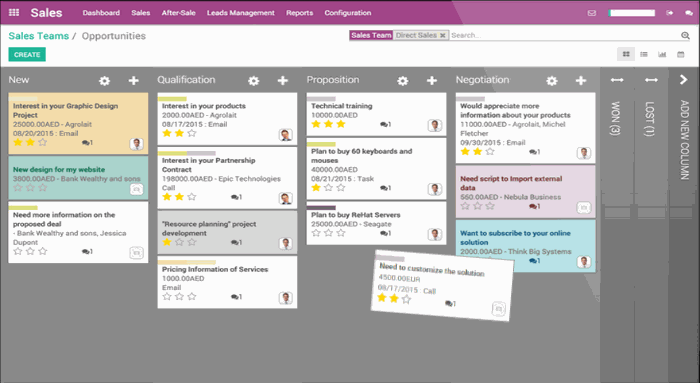Click salesperson avatar on Graphic Design Project card

coord(137,144)
